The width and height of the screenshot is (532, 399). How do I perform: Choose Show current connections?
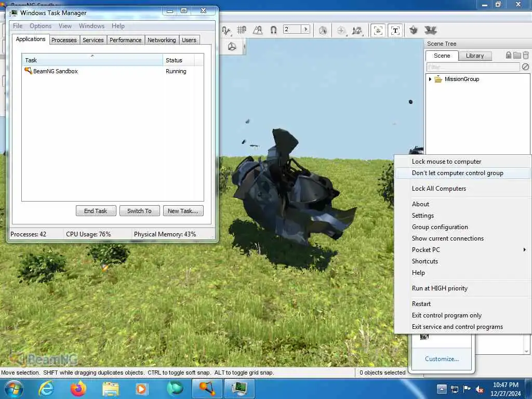point(463,238)
